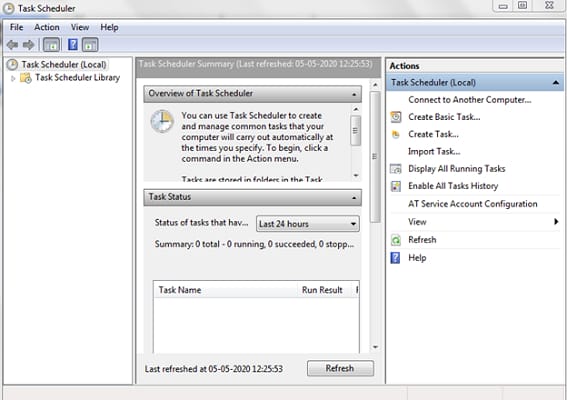Collapse the Task Status section
The width and height of the screenshot is (567, 400).
(354, 198)
